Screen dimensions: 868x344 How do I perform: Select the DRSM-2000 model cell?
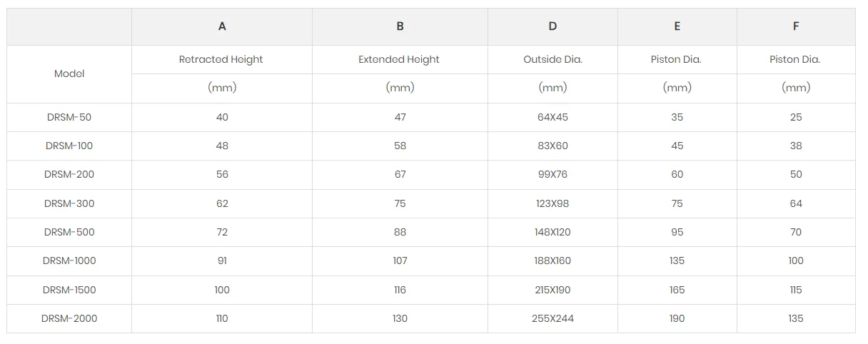69,318
